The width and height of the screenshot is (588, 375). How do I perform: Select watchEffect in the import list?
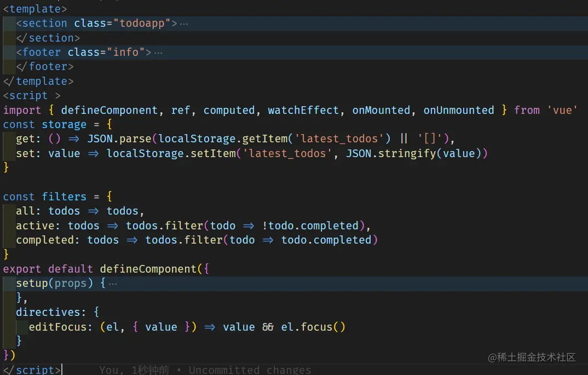coord(303,110)
